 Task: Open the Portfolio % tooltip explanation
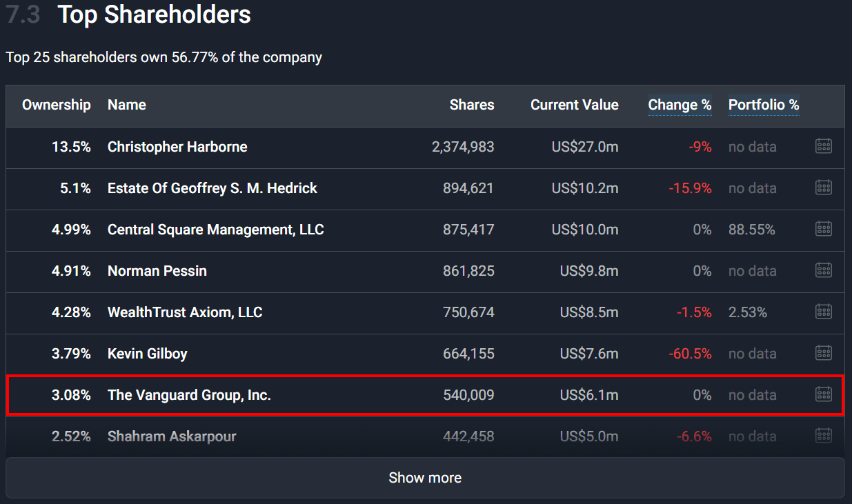(x=764, y=105)
